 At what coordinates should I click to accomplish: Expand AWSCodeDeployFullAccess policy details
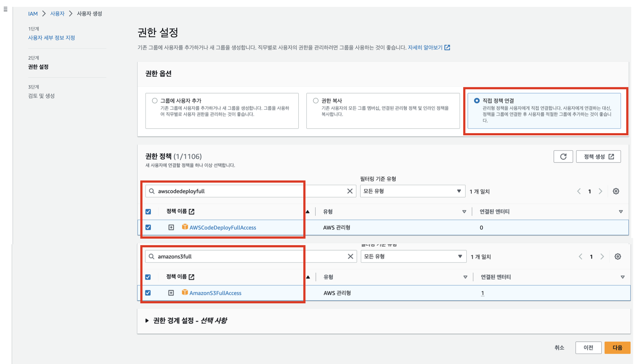coord(171,227)
